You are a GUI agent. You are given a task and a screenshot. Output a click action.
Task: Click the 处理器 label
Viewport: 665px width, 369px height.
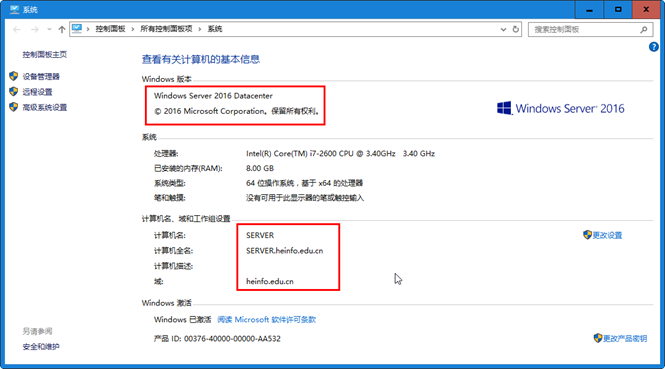(x=166, y=154)
